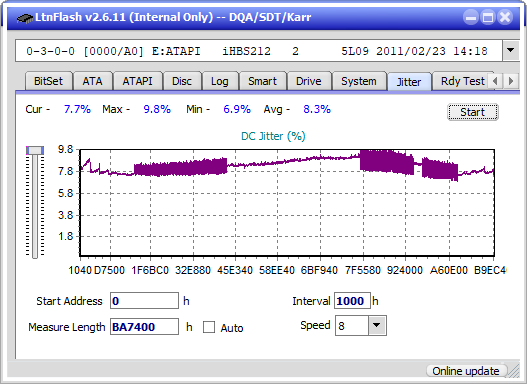Open the Disc tab
The width and height of the screenshot is (527, 384).
[182, 81]
